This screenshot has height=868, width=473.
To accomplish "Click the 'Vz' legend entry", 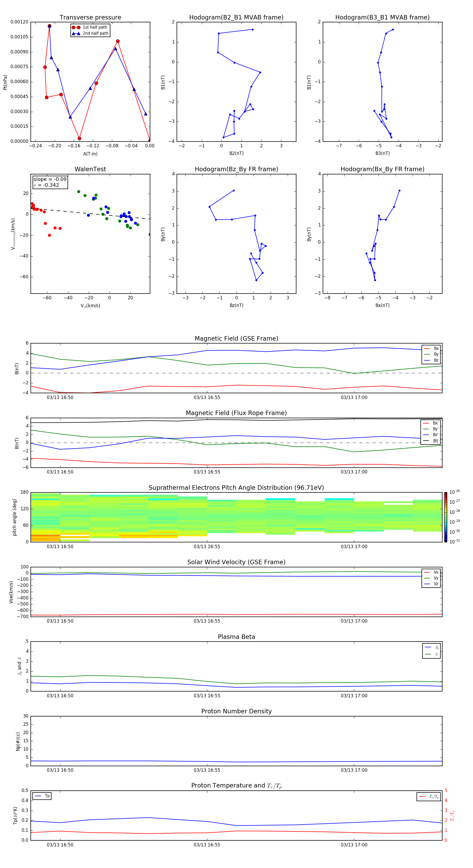I will (431, 584).
